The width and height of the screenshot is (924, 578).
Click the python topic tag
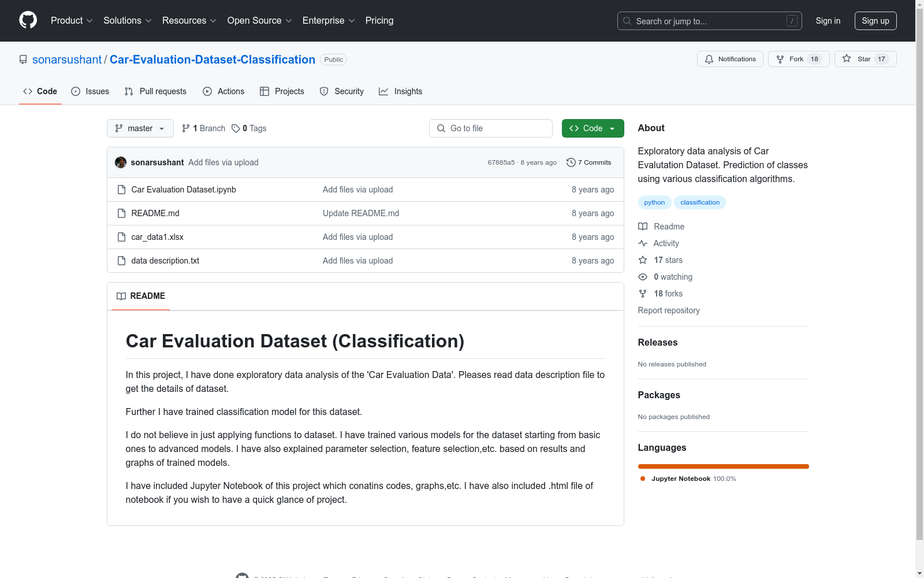point(654,202)
